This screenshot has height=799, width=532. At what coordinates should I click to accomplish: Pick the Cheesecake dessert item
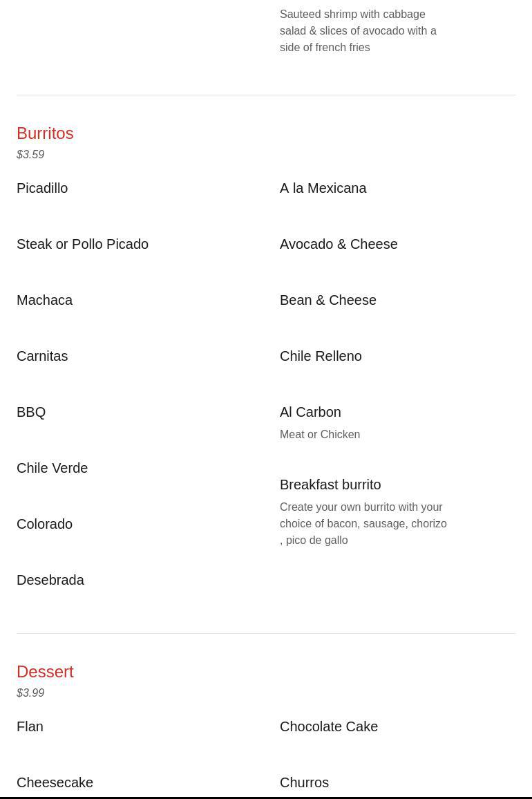coord(55,782)
